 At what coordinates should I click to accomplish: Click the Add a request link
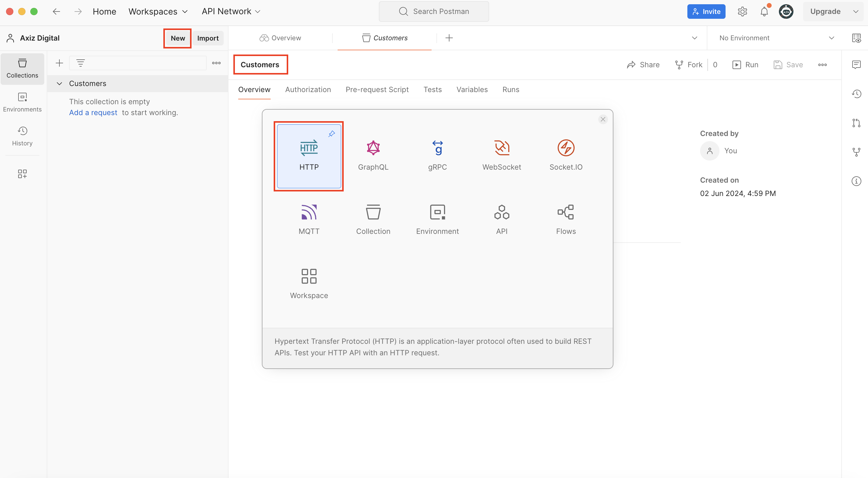click(93, 112)
